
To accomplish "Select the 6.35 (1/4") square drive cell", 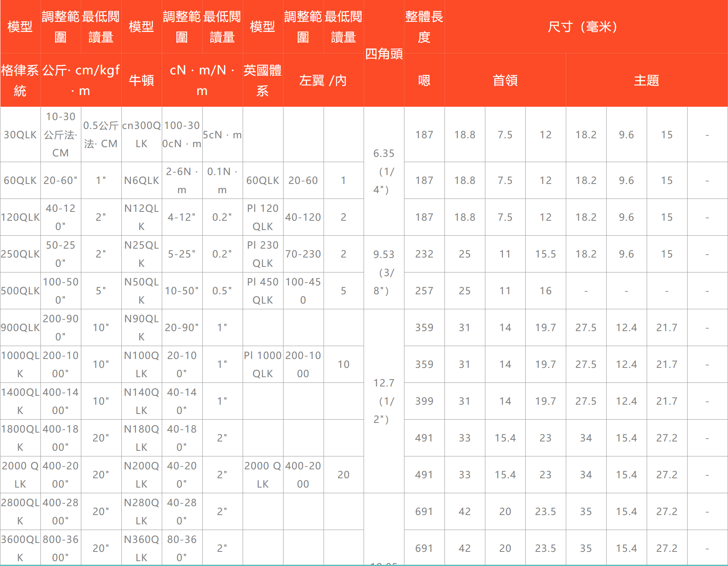I will 384,171.
